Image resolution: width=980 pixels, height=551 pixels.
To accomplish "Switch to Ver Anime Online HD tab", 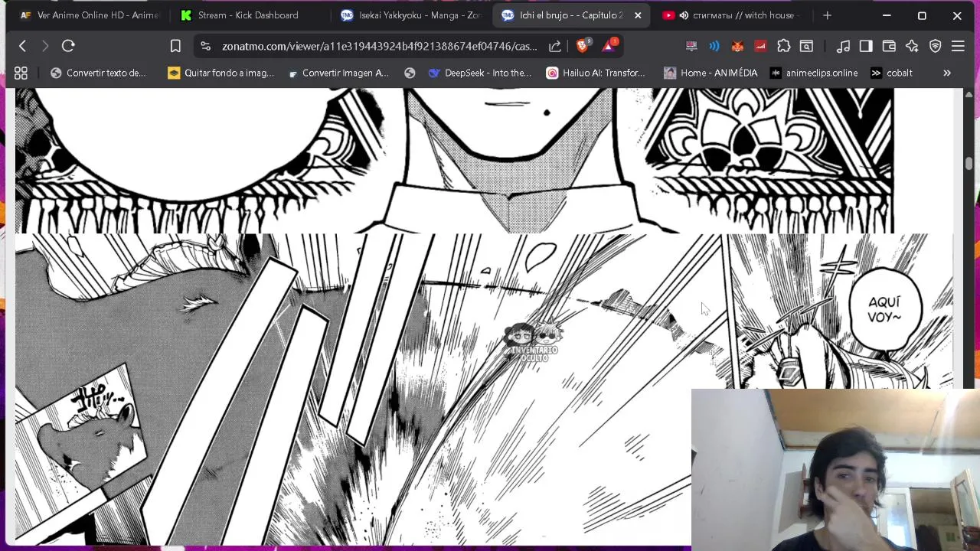I will coord(90,15).
